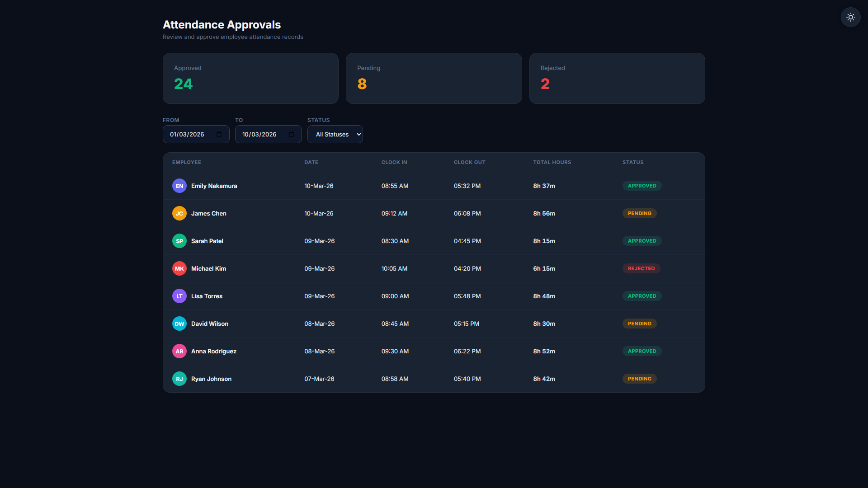Click Sarah Patel's Approved status badge
The width and height of the screenshot is (868, 488).
point(642,241)
